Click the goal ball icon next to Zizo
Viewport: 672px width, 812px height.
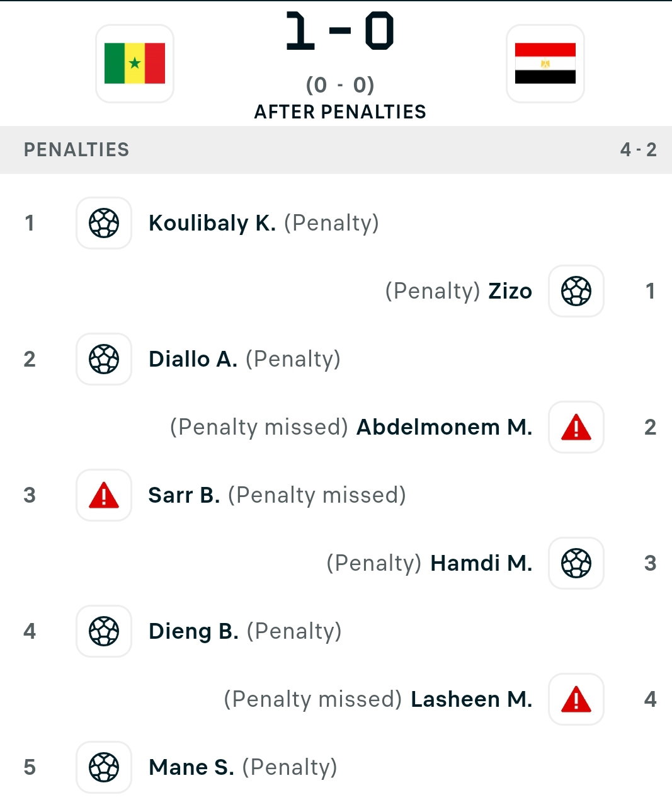click(576, 291)
